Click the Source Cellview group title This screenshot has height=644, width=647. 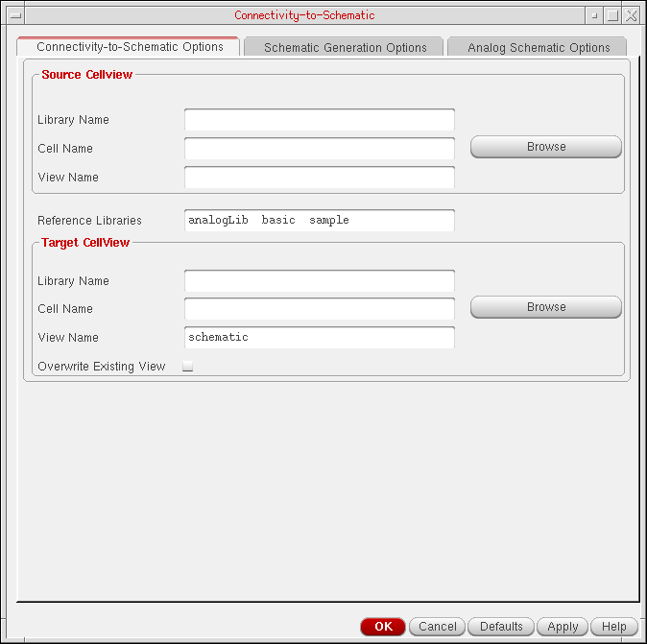[87, 75]
